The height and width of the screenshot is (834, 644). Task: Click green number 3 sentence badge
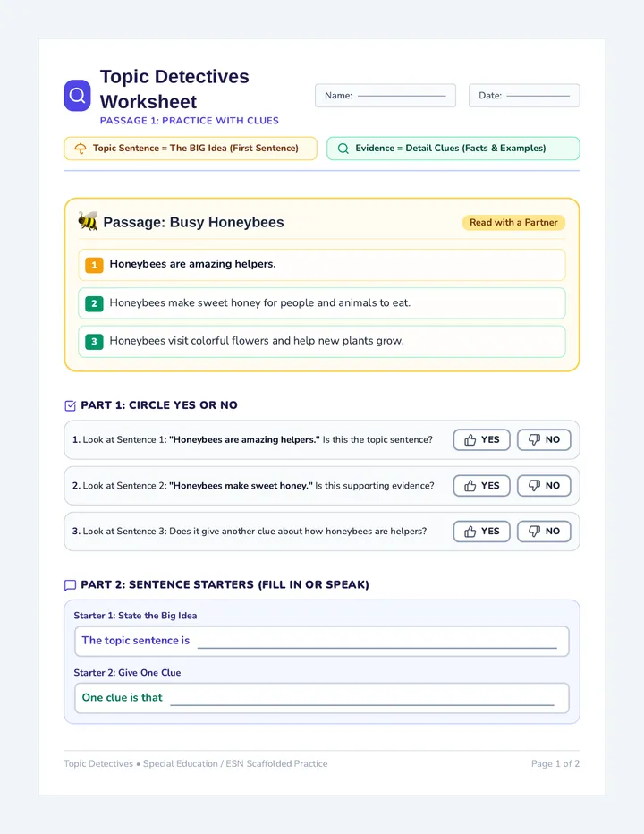click(x=94, y=342)
